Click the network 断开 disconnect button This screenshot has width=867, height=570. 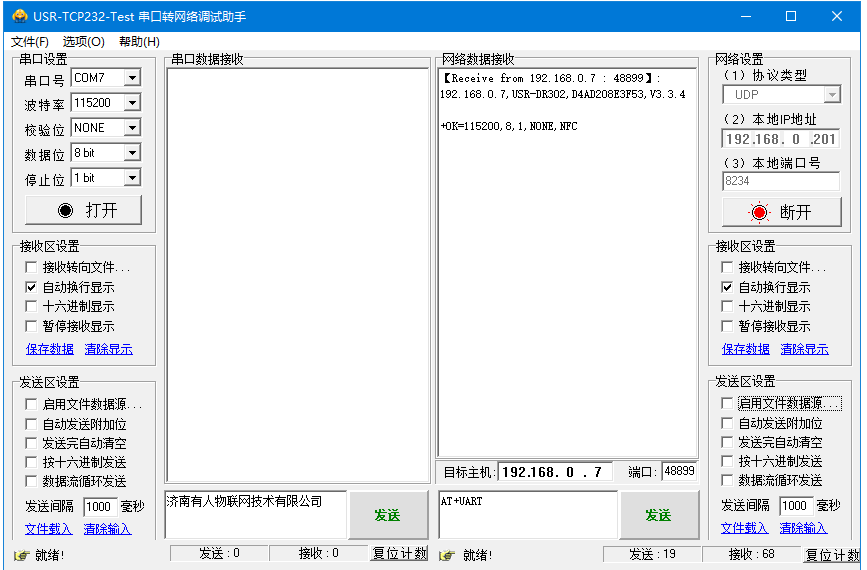click(780, 212)
